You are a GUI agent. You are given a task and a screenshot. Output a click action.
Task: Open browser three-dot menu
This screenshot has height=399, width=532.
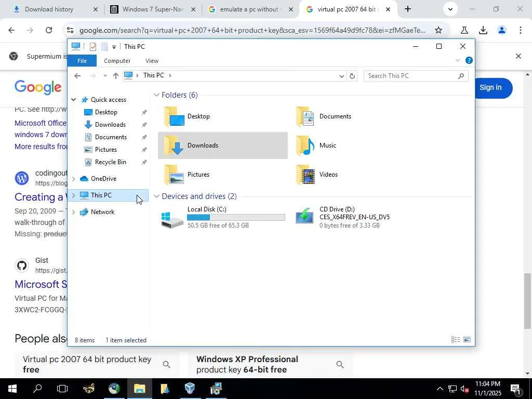point(520,30)
